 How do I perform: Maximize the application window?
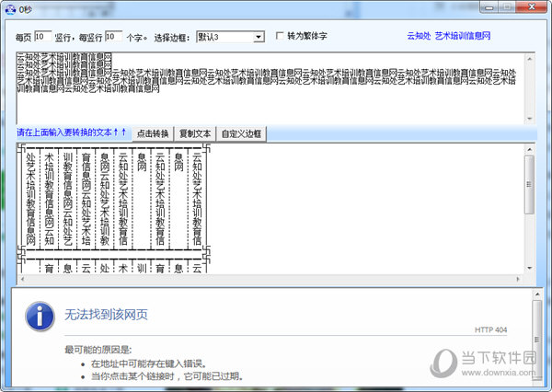[508, 6]
